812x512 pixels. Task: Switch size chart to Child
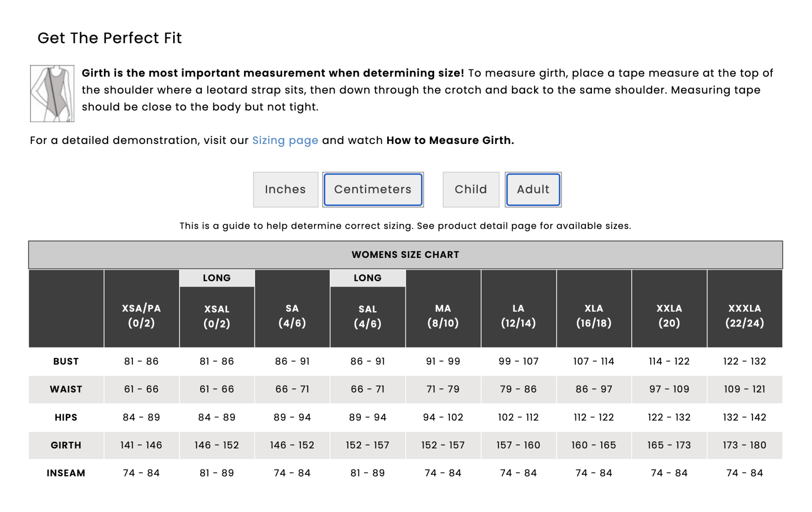pyautogui.click(x=471, y=189)
